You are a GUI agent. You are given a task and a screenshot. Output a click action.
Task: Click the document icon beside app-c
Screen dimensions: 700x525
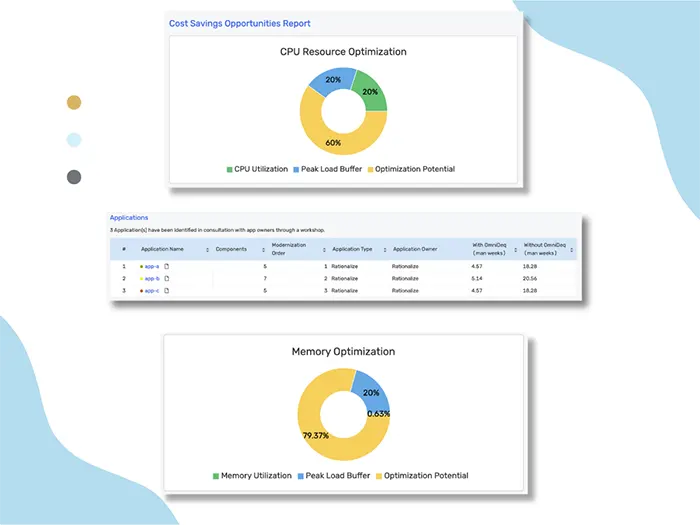[x=167, y=290]
